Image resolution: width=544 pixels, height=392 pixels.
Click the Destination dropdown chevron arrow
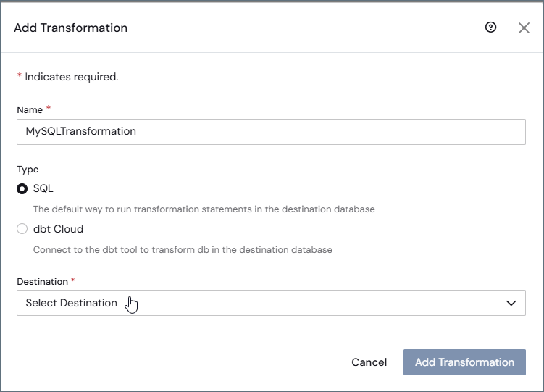point(511,303)
